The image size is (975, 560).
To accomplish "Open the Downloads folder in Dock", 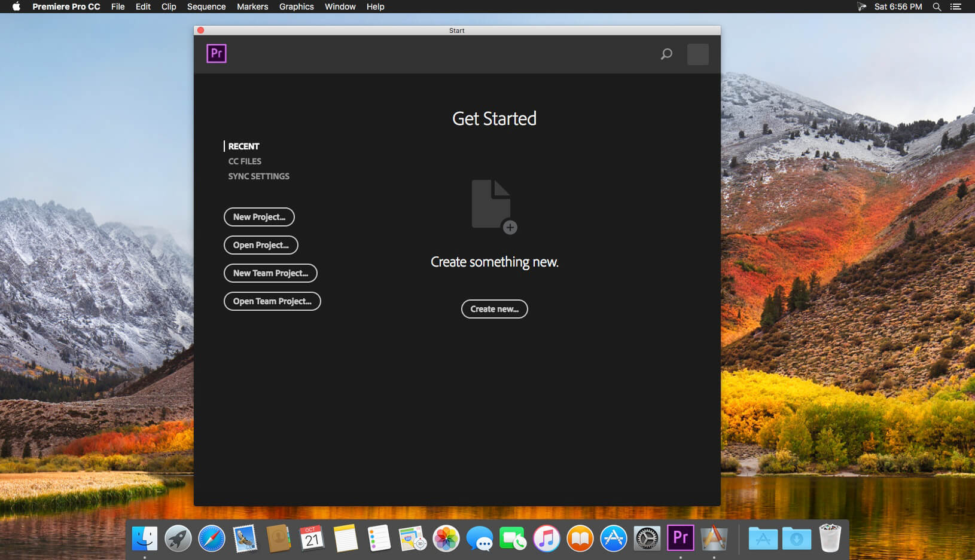I will pos(797,538).
